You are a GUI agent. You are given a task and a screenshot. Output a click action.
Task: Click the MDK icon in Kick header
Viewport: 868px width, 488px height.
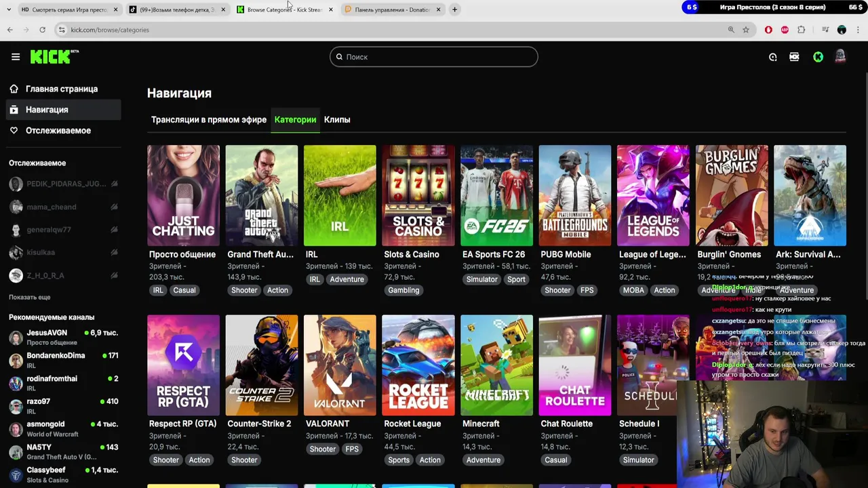point(794,57)
